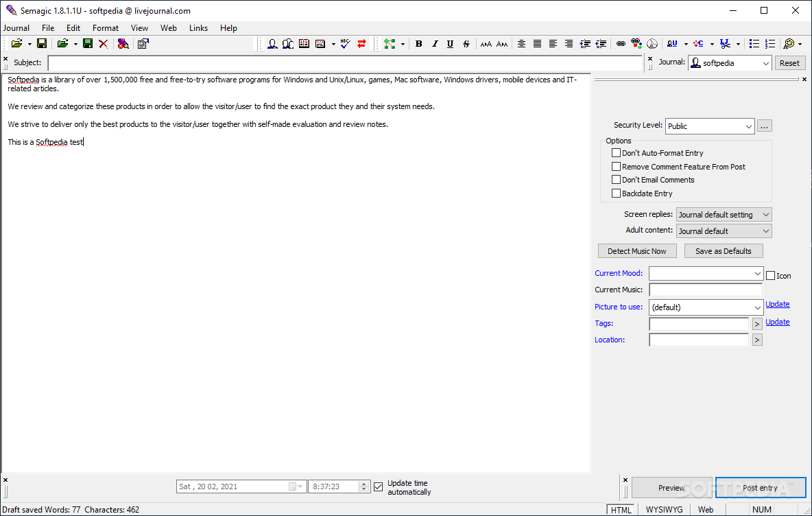Click the olive floppy disk save icon

pyautogui.click(x=42, y=43)
